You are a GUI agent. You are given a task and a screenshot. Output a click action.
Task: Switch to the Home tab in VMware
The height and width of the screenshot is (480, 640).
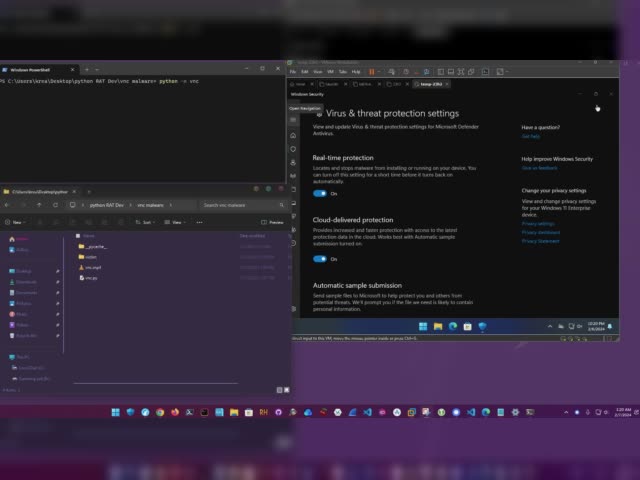pyautogui.click(x=298, y=84)
